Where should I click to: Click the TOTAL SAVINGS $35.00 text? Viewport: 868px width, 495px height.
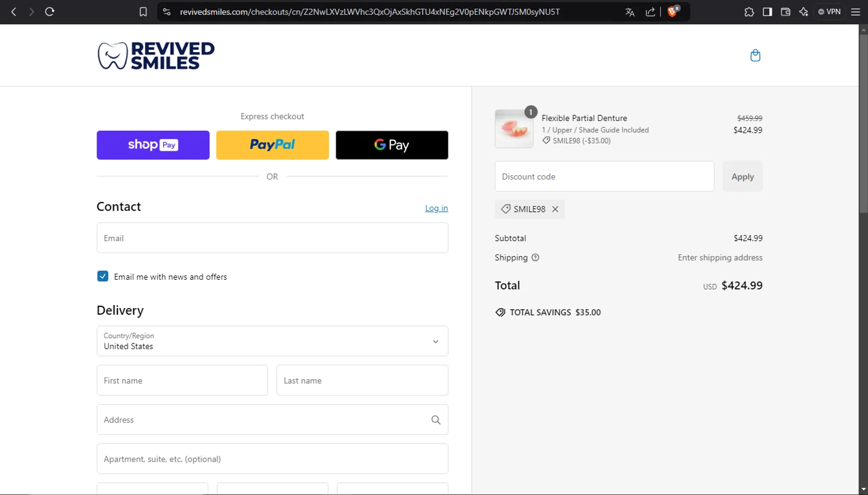pos(555,313)
